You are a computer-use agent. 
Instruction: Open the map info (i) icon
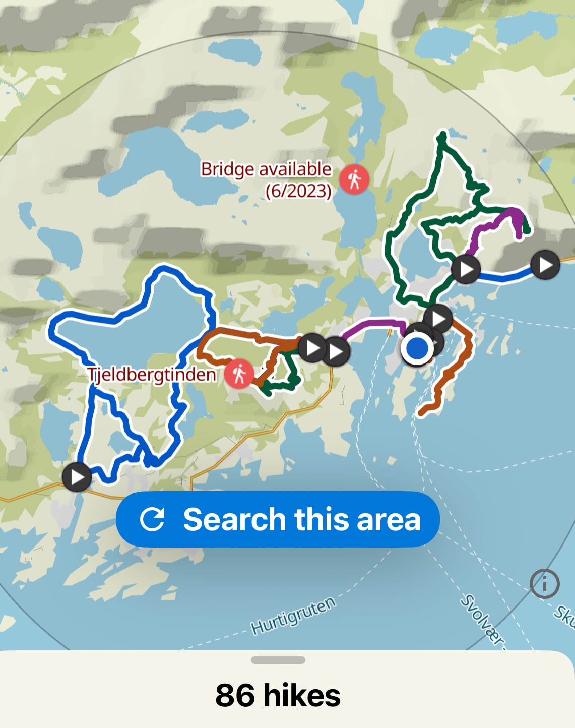click(545, 584)
